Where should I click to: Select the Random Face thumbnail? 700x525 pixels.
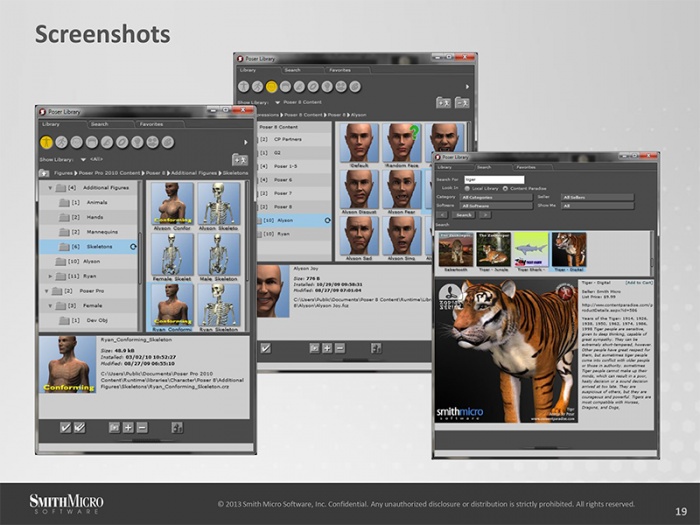(x=402, y=146)
